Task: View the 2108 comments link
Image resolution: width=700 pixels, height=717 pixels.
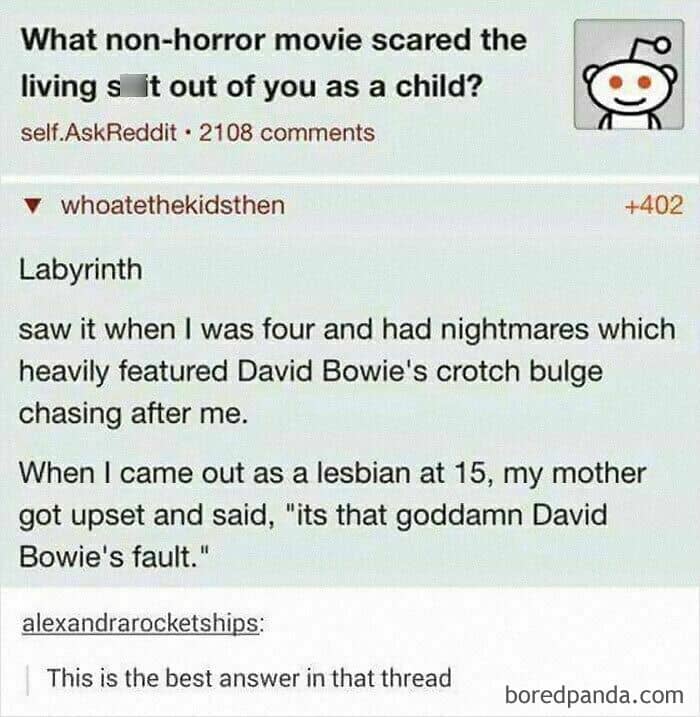Action: click(x=287, y=133)
